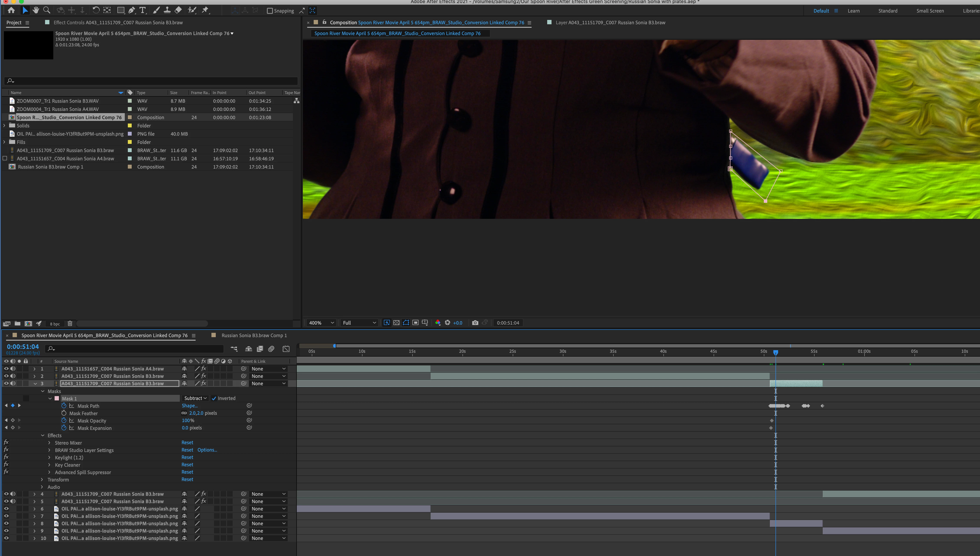Click the Puppet Pin tool
The width and height of the screenshot is (980, 556).
(x=205, y=10)
